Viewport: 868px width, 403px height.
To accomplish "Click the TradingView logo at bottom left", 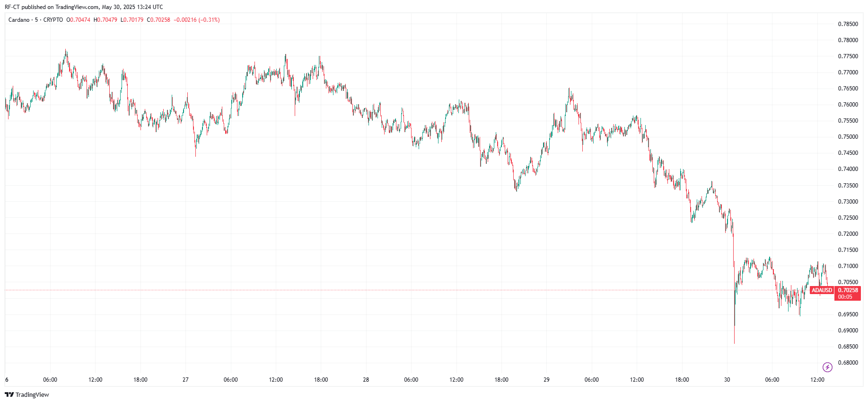I will 27,394.
